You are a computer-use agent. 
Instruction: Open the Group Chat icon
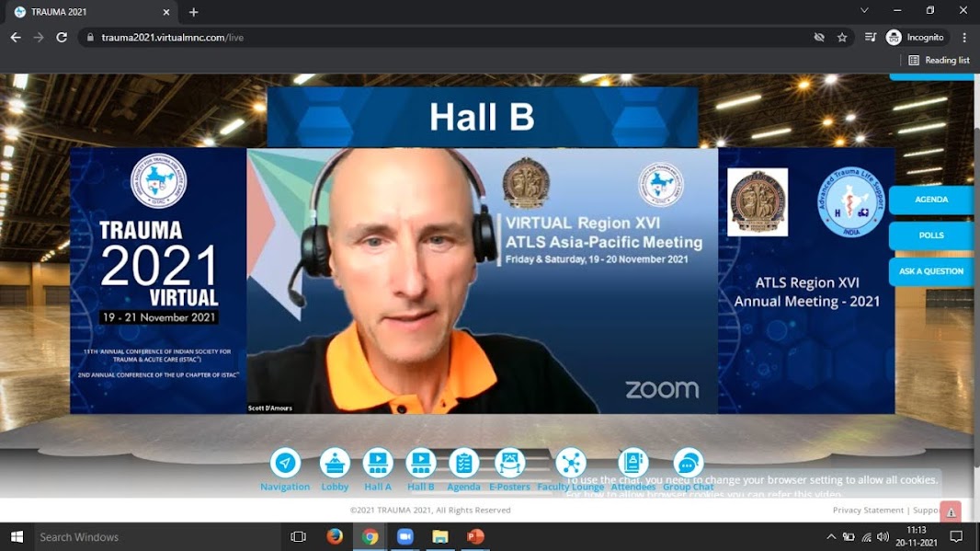pos(688,463)
